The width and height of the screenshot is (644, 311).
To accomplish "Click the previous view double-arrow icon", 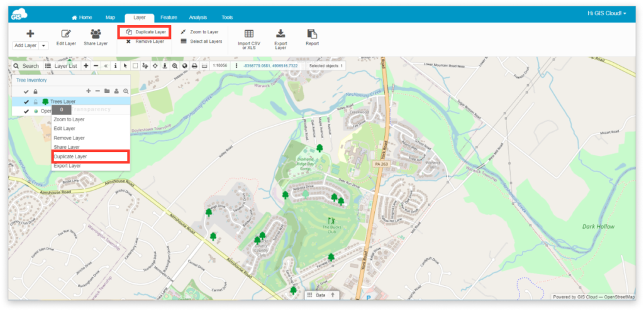I will pos(106,65).
